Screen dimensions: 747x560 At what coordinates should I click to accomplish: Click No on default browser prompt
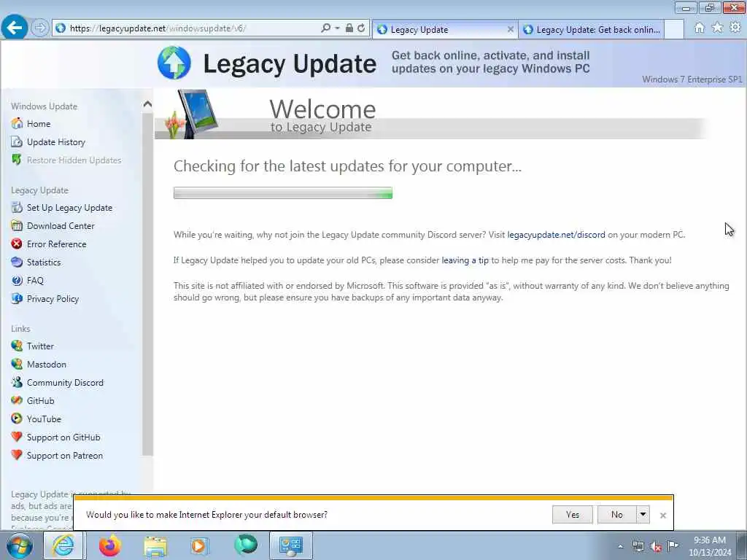617,515
